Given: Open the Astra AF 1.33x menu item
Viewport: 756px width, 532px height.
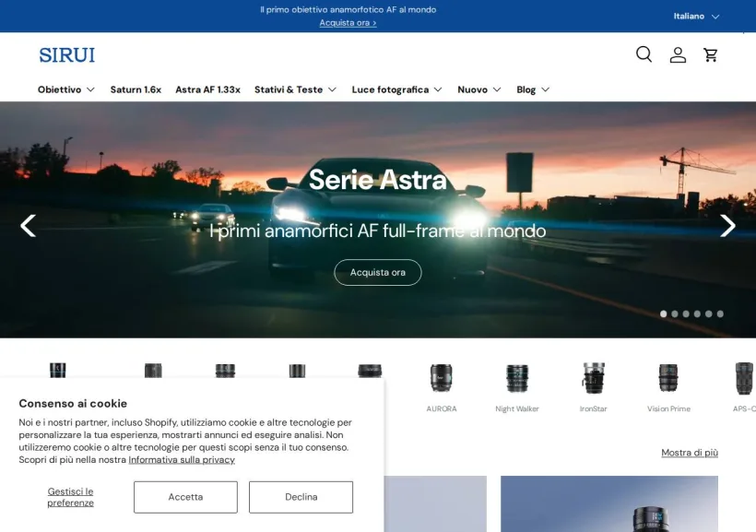Looking at the screenshot, I should (x=207, y=89).
